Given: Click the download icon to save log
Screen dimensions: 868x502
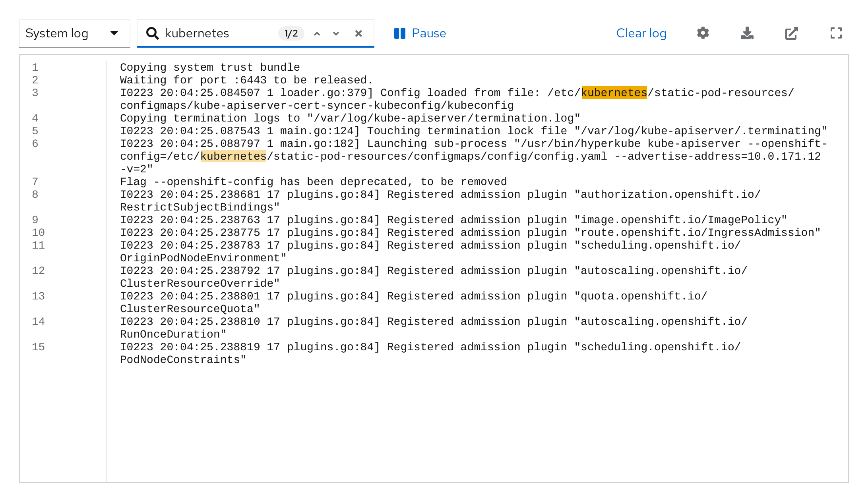Looking at the screenshot, I should coord(748,33).
